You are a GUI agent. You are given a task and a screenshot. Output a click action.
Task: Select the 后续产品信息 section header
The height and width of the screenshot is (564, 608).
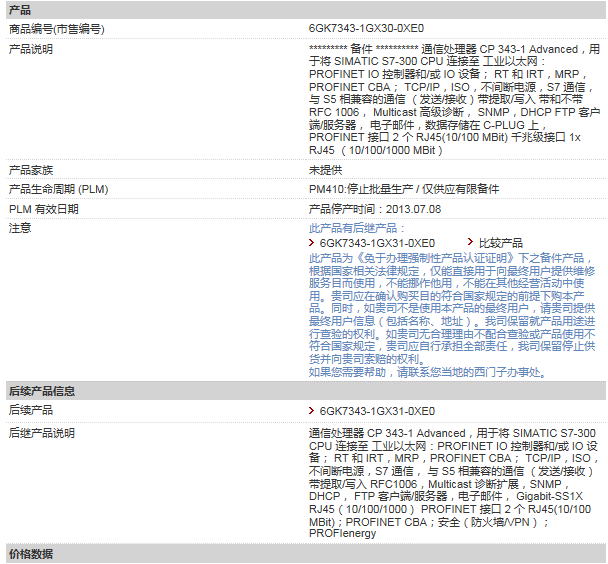click(306, 391)
